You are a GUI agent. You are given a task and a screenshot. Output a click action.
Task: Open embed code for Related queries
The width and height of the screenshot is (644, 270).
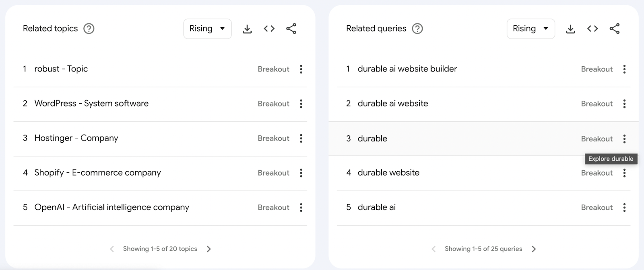[x=592, y=29]
